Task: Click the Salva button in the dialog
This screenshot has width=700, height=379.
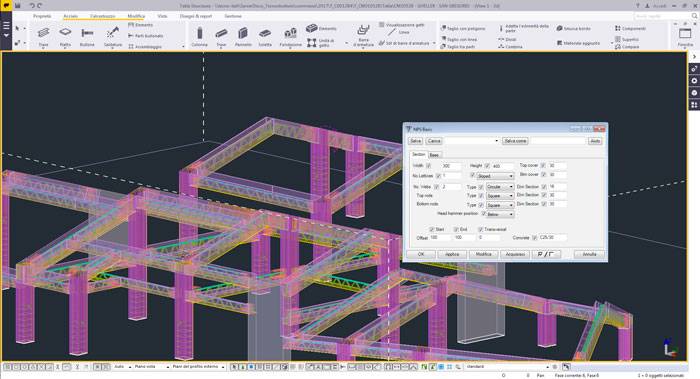Action: point(415,141)
